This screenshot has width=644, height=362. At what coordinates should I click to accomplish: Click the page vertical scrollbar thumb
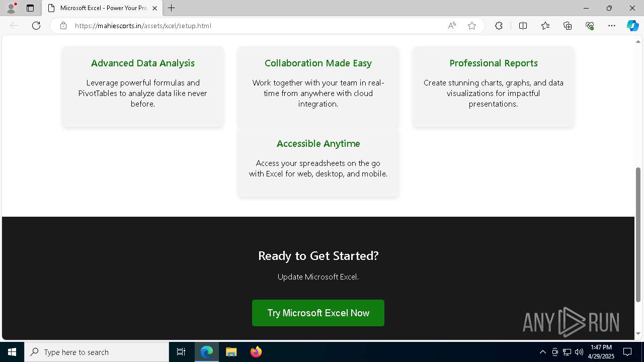point(638,234)
